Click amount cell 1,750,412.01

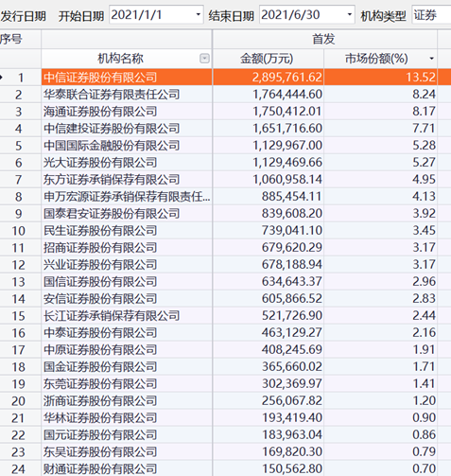269,112
